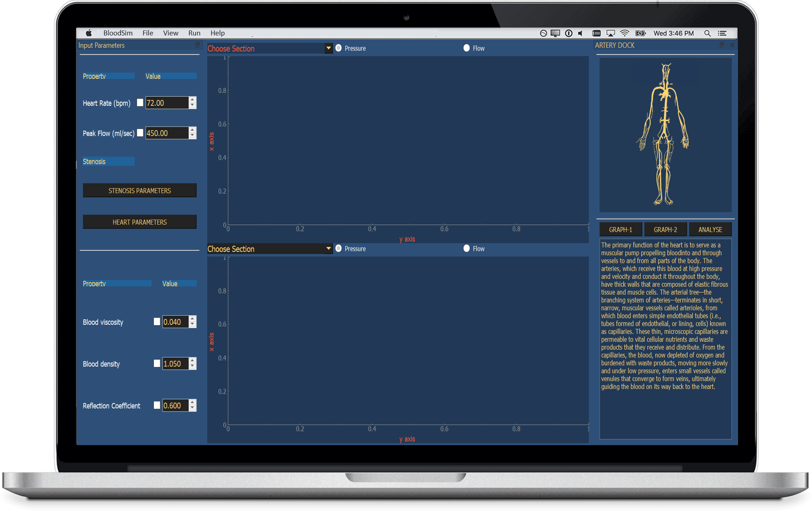Image resolution: width=812 pixels, height=511 pixels.
Task: Toggle the Blood viscosity checkbox
Action: (x=157, y=322)
